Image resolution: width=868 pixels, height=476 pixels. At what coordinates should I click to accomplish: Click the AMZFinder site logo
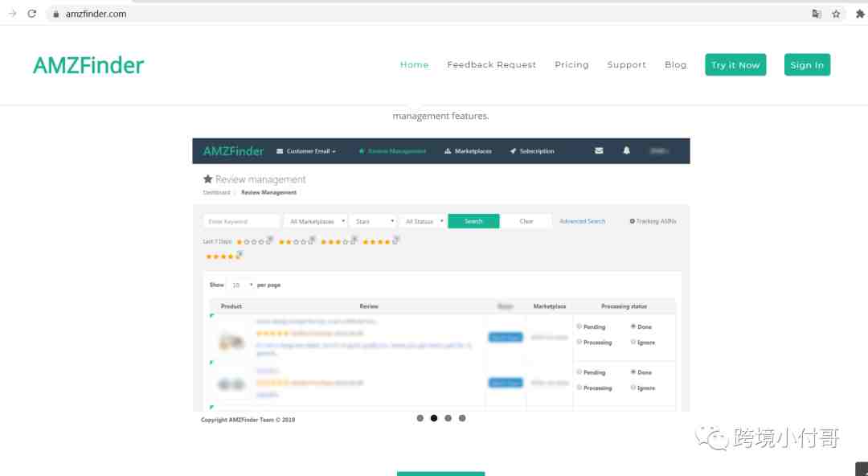point(88,65)
